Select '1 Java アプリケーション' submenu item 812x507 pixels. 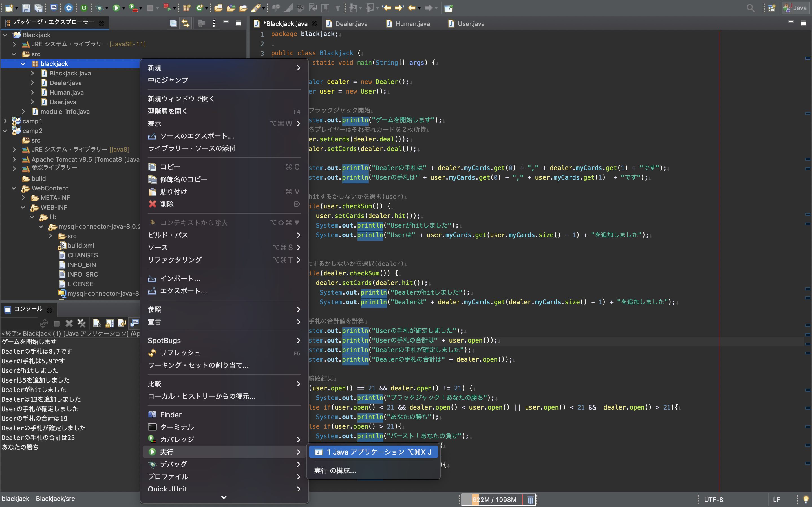373,452
